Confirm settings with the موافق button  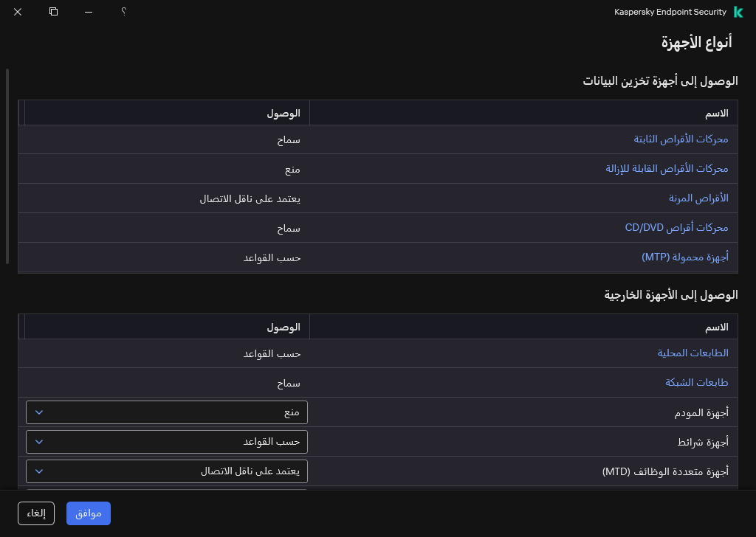pyautogui.click(x=88, y=513)
